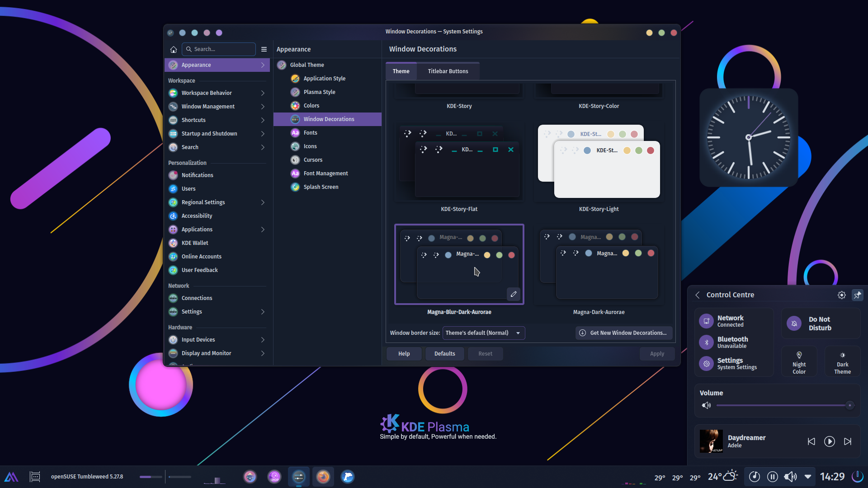Open Plasma Style settings
The width and height of the screenshot is (868, 488).
328,92
